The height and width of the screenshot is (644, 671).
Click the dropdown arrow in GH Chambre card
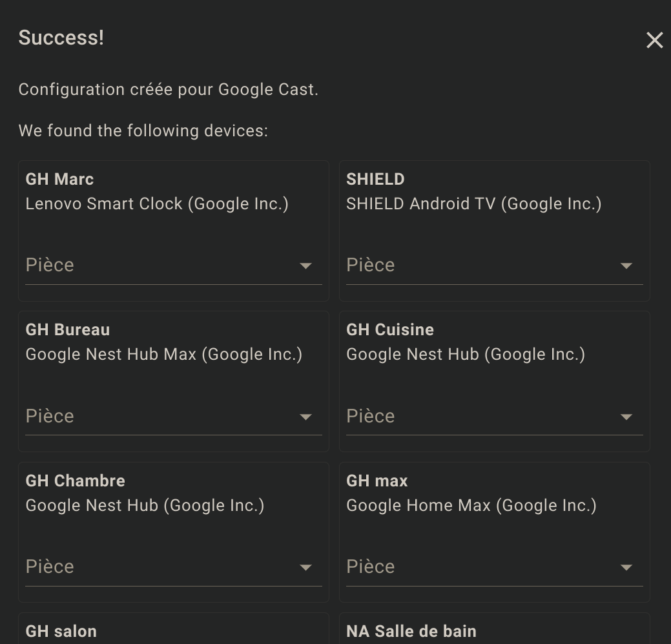tap(305, 568)
